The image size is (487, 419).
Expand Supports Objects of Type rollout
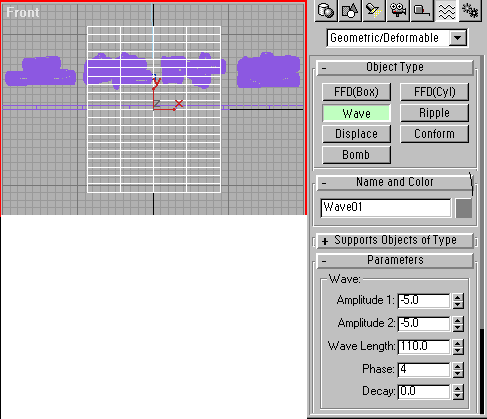point(395,240)
